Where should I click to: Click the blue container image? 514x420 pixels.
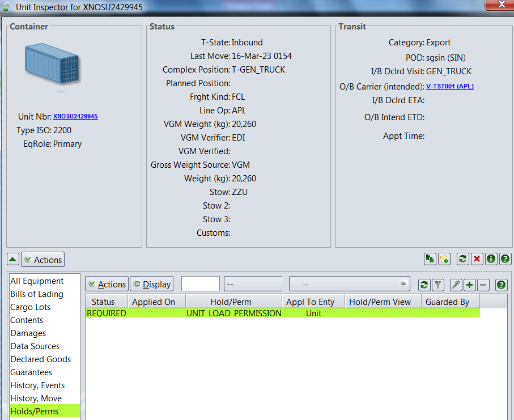coord(53,63)
